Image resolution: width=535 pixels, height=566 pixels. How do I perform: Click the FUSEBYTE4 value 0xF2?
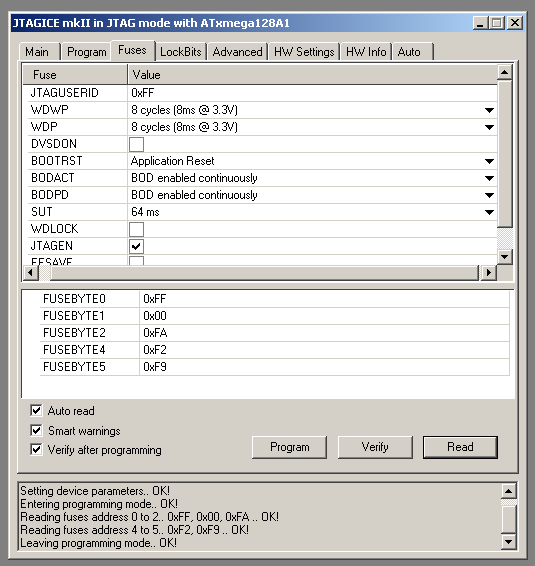(155, 350)
